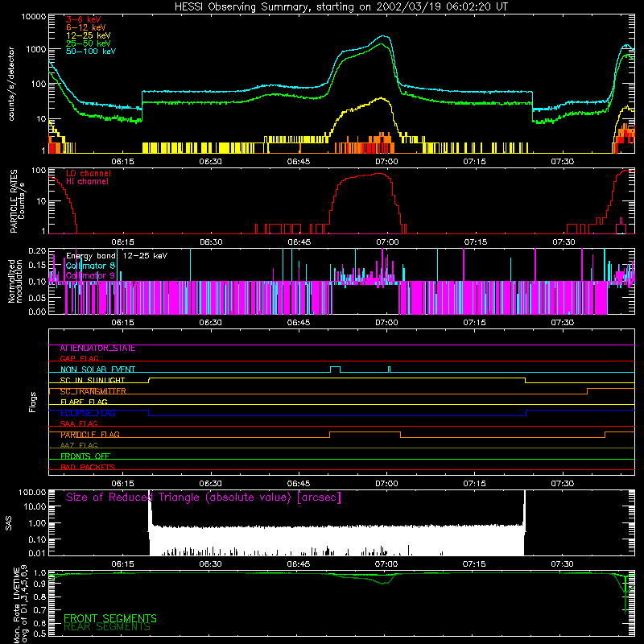Screen dimensions: 644x644
Task: Click the yellow 12-25 keV legend entry
Action: point(89,35)
